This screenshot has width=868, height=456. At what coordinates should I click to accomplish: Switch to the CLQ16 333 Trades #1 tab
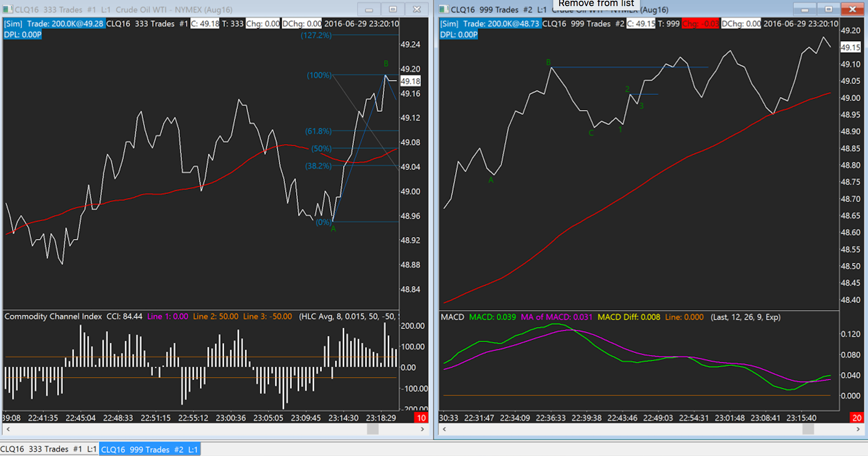49,449
